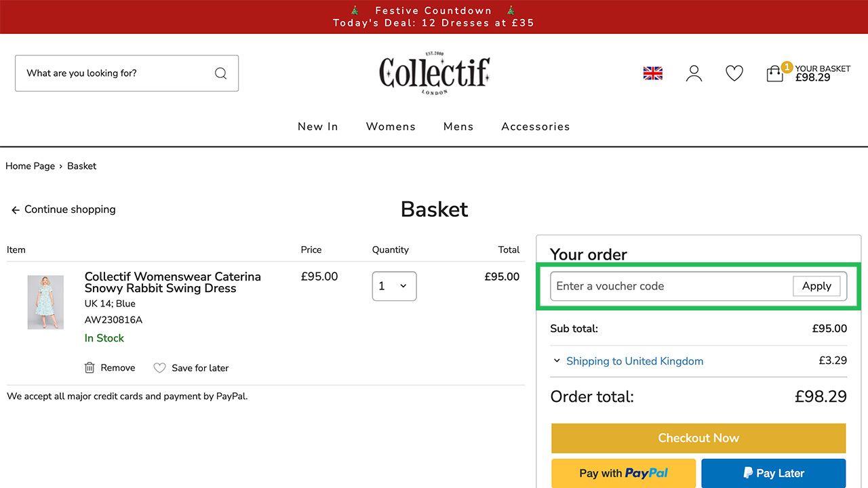Click the Order total £98.29 amount

click(x=821, y=396)
